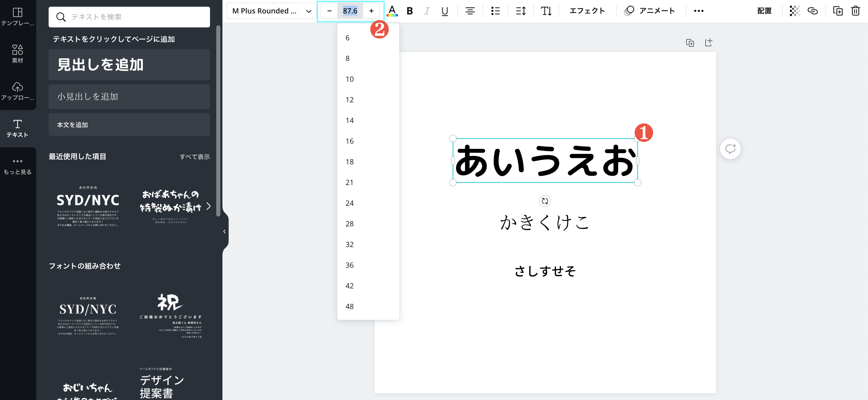Open the M Plus Rounded font dropdown
Viewport: 868px width, 400px height.
click(x=271, y=11)
